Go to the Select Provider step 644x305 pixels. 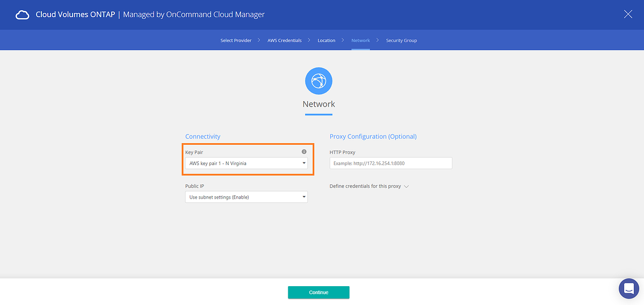(x=236, y=40)
